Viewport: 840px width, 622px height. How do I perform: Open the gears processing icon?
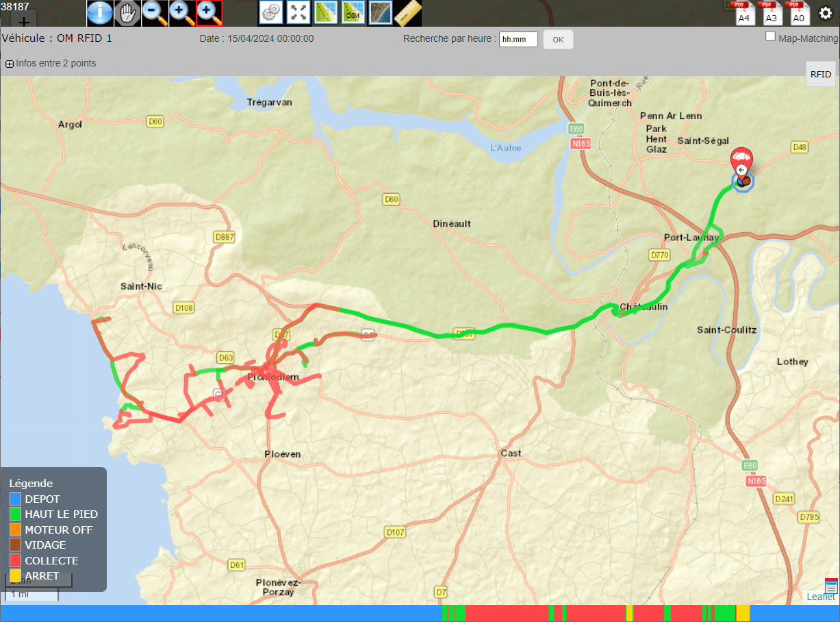point(272,13)
